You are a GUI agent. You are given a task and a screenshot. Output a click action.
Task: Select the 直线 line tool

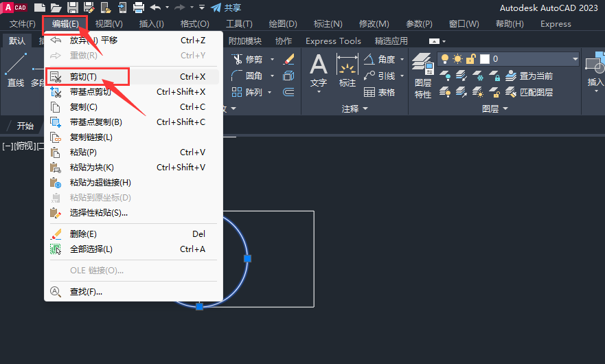click(16, 70)
